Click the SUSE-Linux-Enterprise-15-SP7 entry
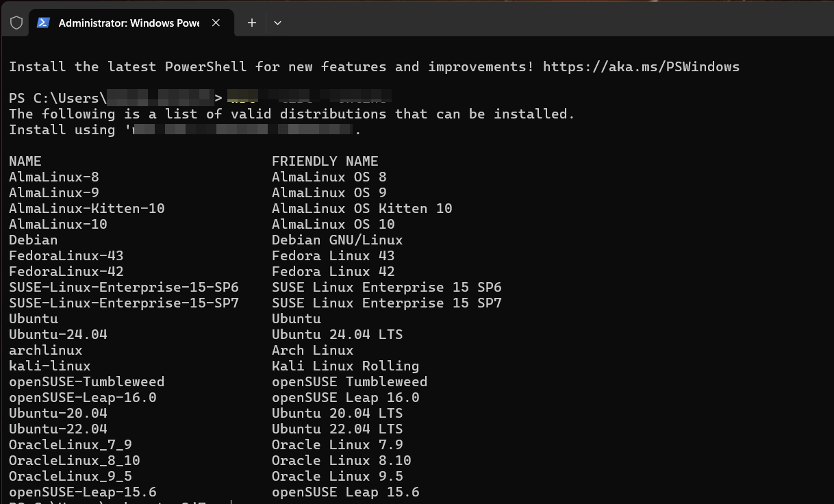The height and width of the screenshot is (504, 834). click(x=124, y=303)
